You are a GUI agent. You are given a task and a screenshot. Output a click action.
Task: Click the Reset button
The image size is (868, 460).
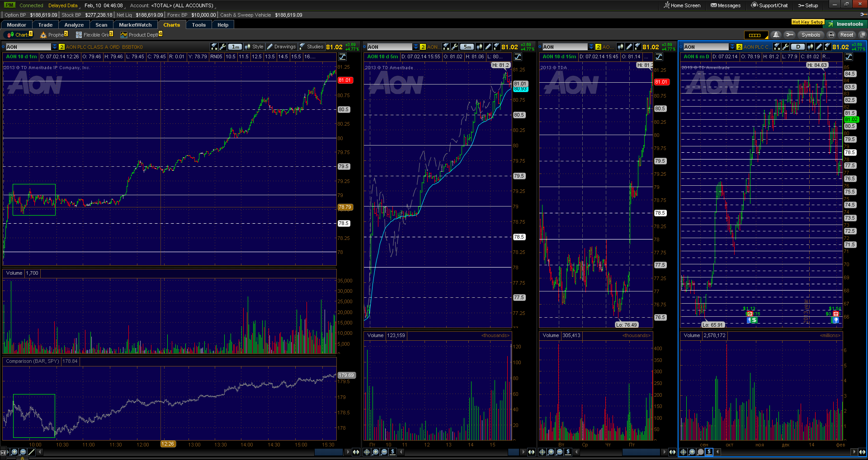point(847,35)
